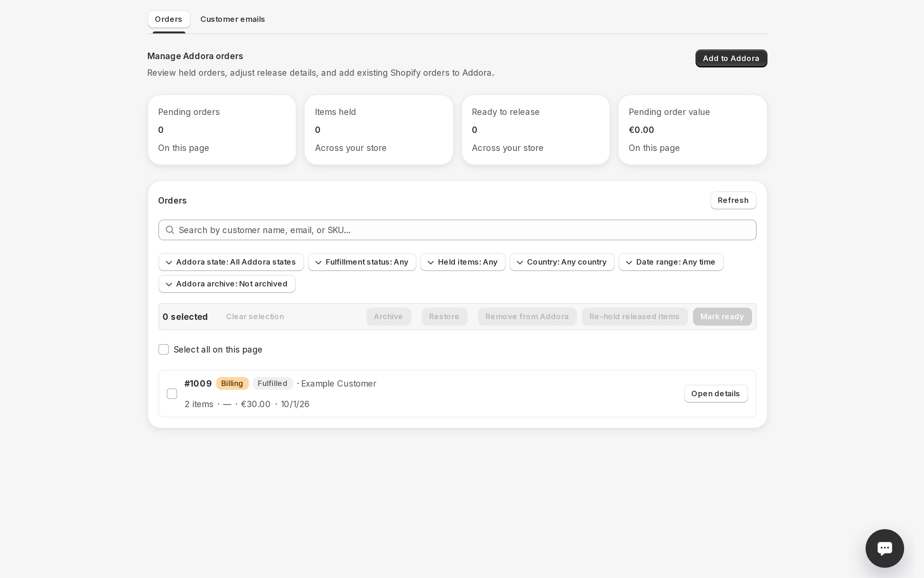Click the Example Customer name
924x578 pixels.
pos(339,383)
